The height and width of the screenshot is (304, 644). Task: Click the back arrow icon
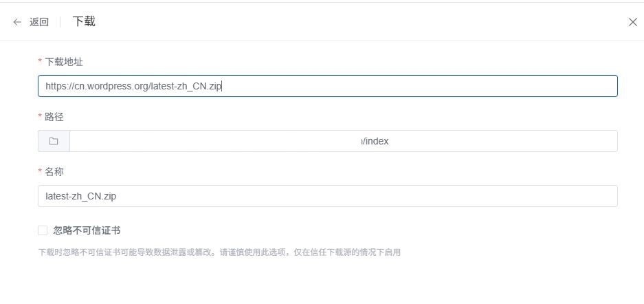tap(17, 22)
